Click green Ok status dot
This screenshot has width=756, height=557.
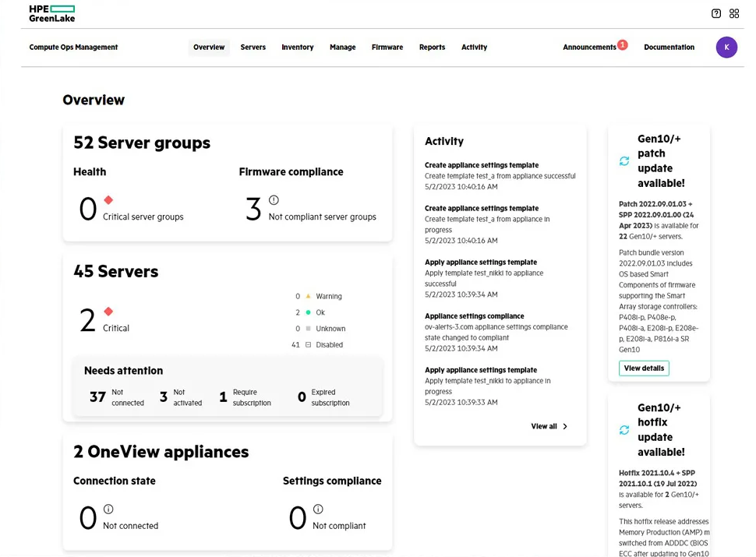(308, 312)
